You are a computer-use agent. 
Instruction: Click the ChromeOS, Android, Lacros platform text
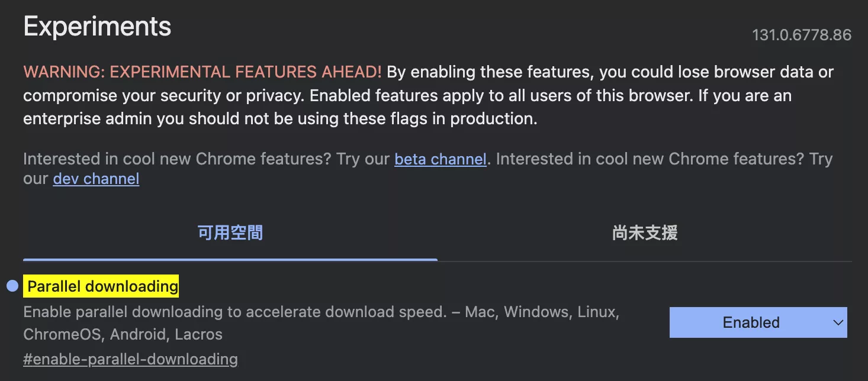123,334
